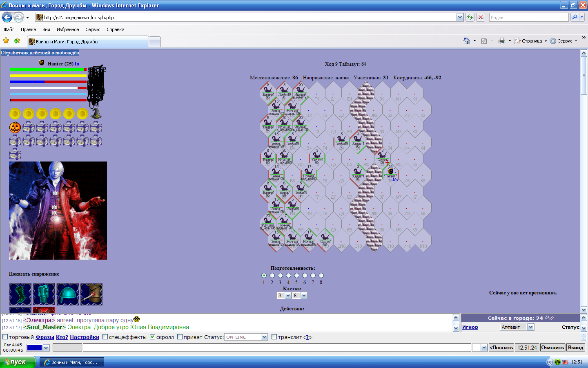The image size is (588, 368).
Task: Click the Favorites star icon
Action: click(6, 41)
